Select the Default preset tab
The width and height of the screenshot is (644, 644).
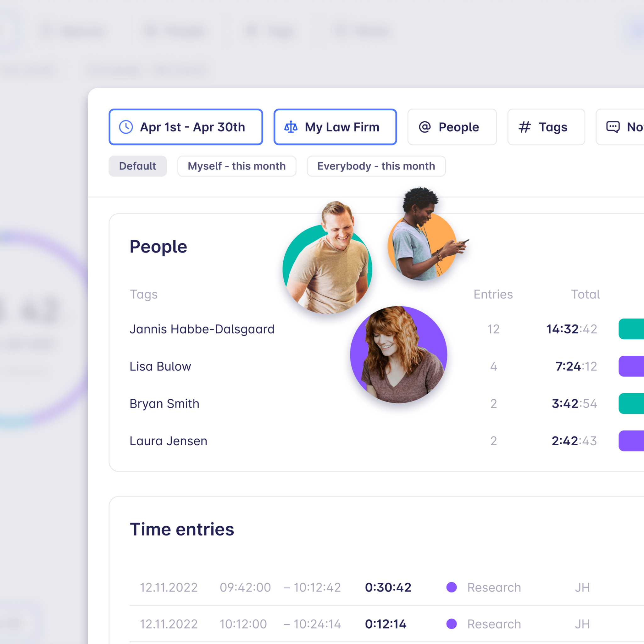tap(138, 166)
